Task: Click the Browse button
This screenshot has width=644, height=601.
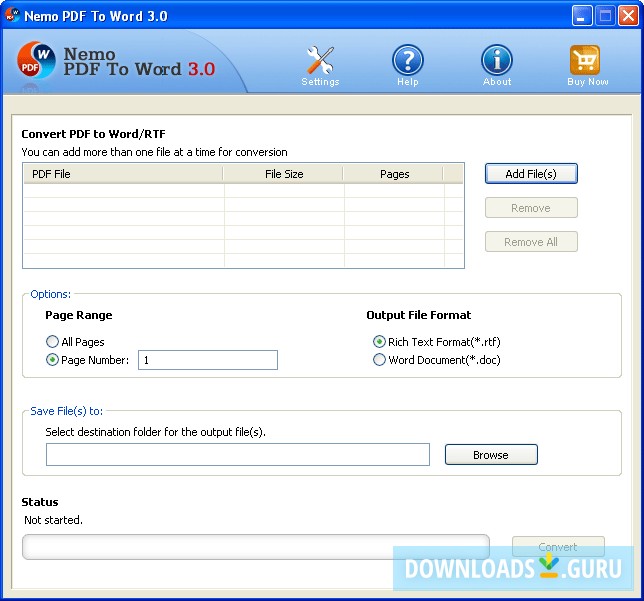Action: click(x=491, y=454)
